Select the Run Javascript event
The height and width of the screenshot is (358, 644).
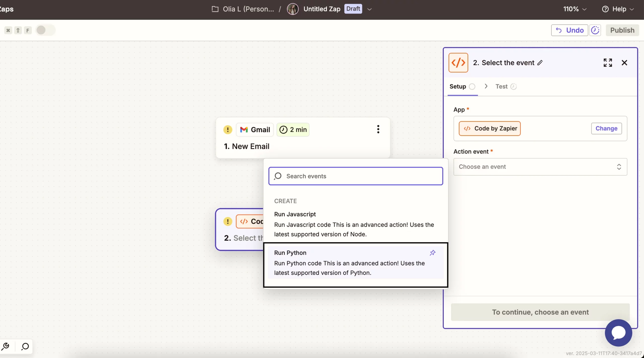tap(356, 224)
